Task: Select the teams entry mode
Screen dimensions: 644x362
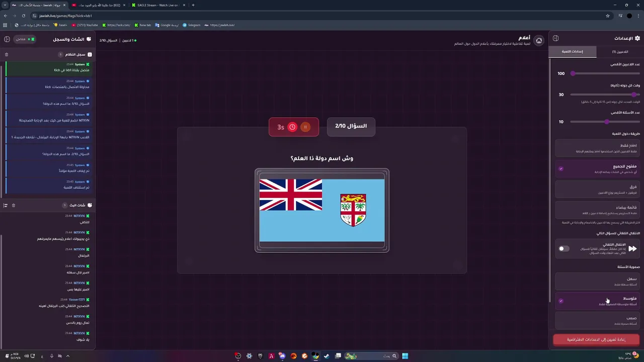Action: pyautogui.click(x=598, y=190)
